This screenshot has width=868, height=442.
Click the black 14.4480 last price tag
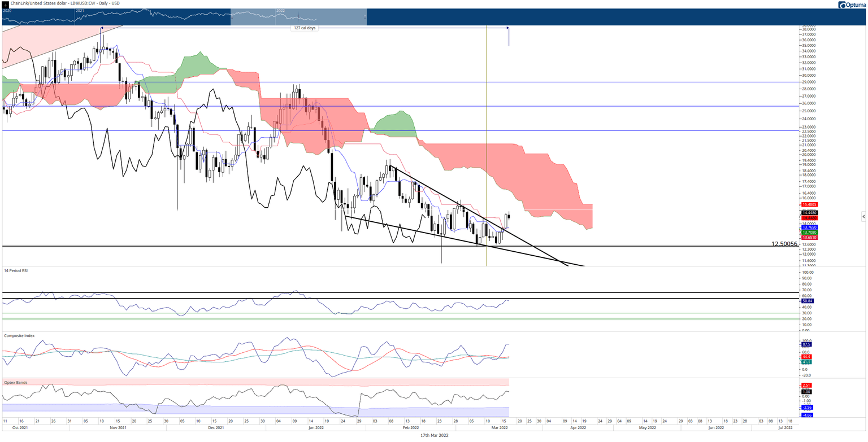pyautogui.click(x=809, y=213)
